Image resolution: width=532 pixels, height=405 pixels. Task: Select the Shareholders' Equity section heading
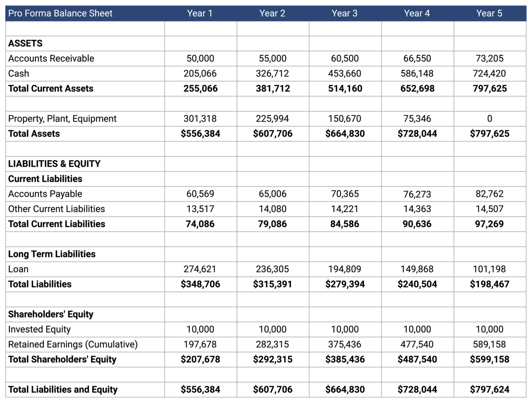[51, 314]
